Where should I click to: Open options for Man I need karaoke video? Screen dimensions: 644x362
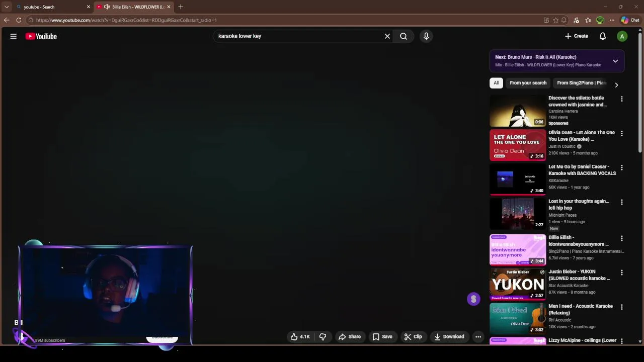click(x=622, y=307)
